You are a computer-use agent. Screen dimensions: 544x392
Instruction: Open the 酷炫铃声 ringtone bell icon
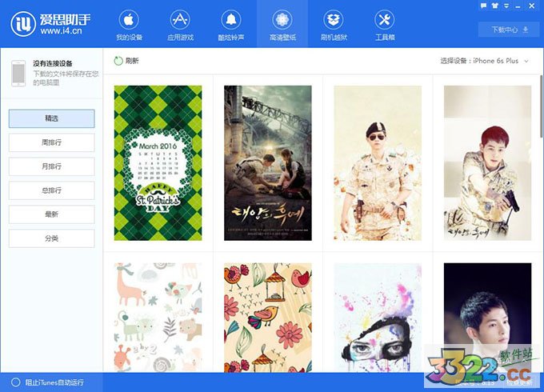231,20
